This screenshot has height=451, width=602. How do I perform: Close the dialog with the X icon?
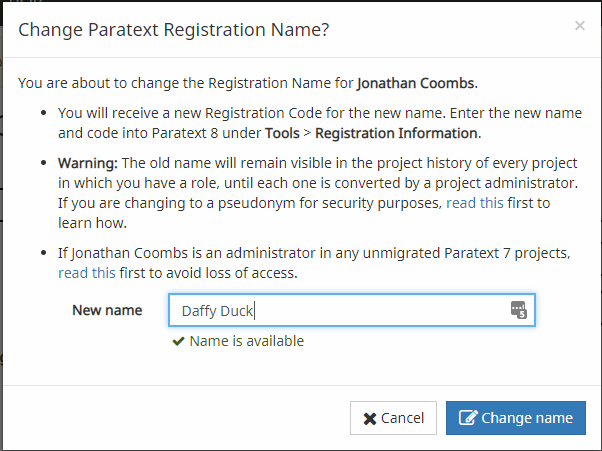(x=580, y=26)
